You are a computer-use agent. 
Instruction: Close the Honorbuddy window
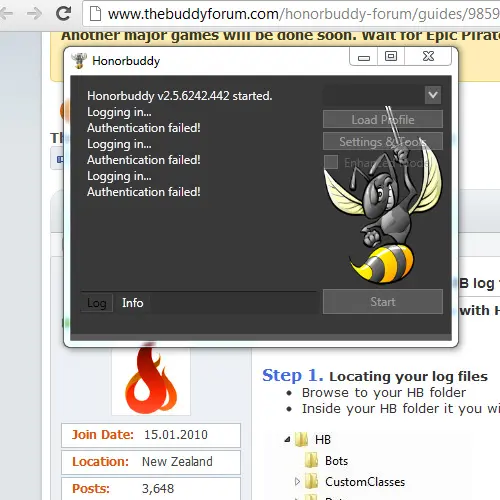point(428,57)
